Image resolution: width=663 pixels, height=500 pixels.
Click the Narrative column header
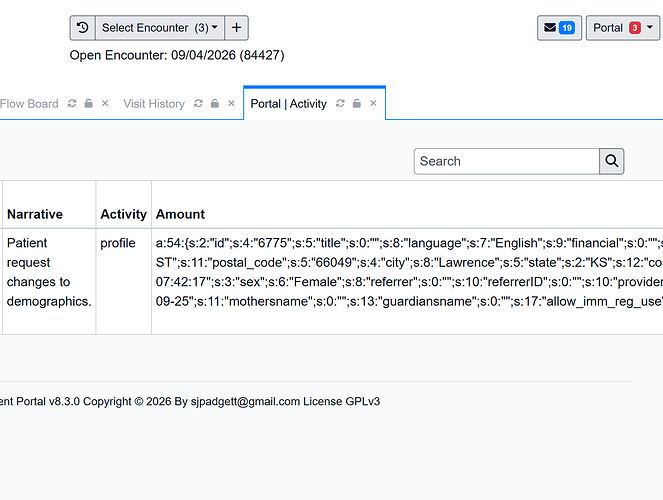(35, 214)
